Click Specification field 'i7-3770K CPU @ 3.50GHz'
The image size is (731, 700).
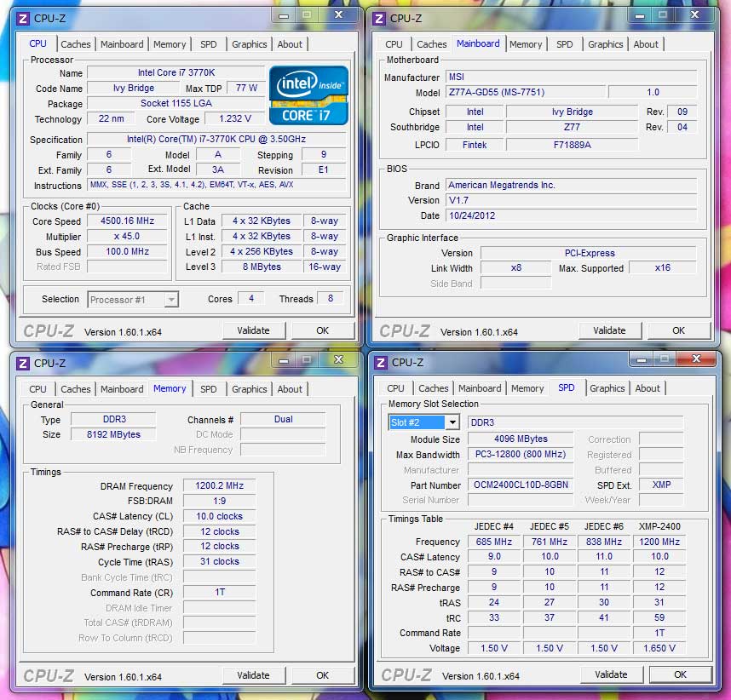point(216,139)
